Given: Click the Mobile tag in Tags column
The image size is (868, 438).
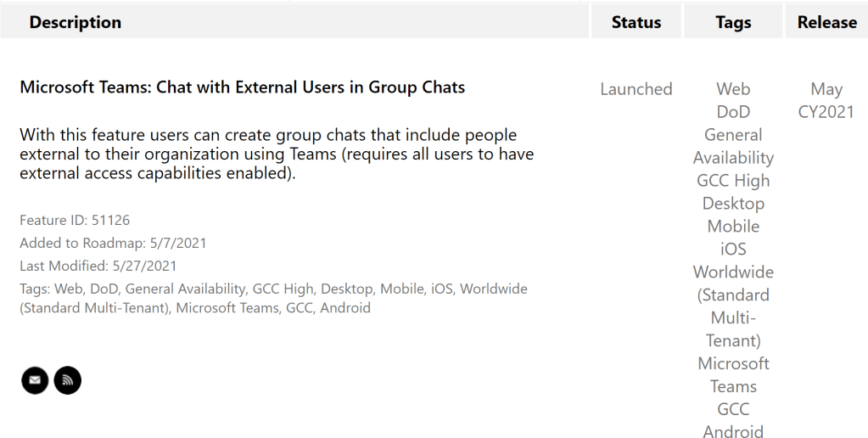Looking at the screenshot, I should click(733, 227).
